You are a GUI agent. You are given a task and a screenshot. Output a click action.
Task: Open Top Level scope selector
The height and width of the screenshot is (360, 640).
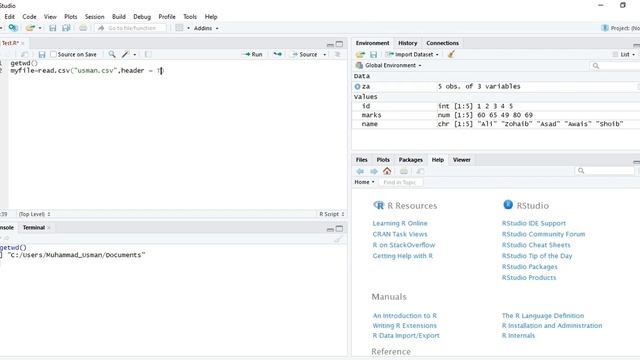tap(34, 214)
